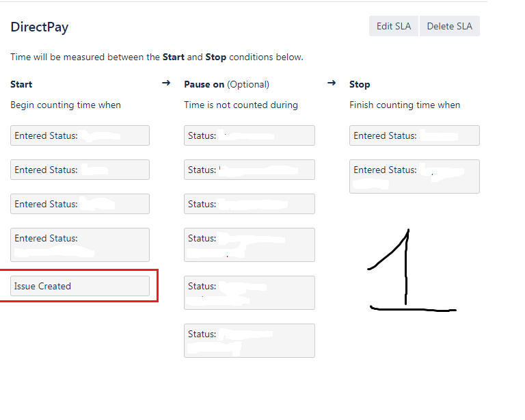Click the last Pause on Status box

tap(250, 341)
